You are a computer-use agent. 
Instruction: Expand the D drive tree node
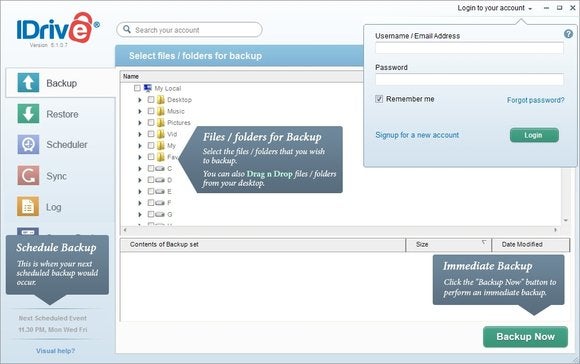[x=140, y=180]
